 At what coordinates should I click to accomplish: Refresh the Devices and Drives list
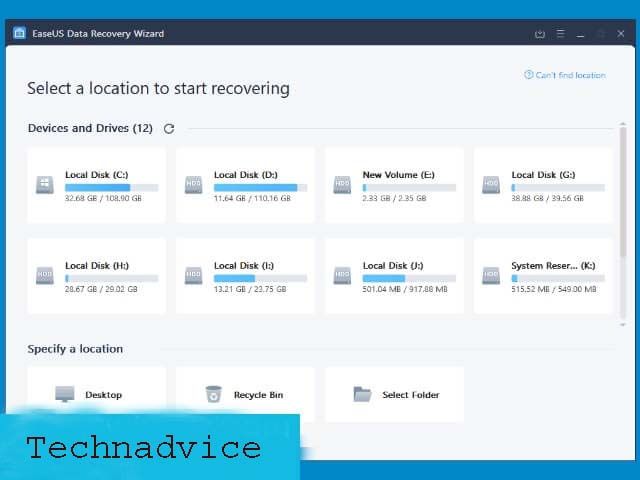pyautogui.click(x=169, y=129)
